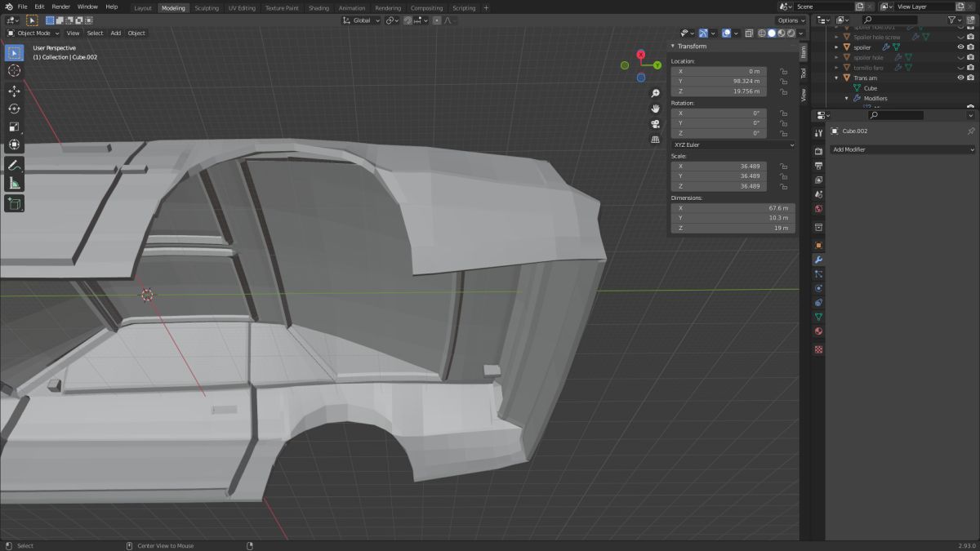Toggle viewport visibility of Trans am

point(960,78)
